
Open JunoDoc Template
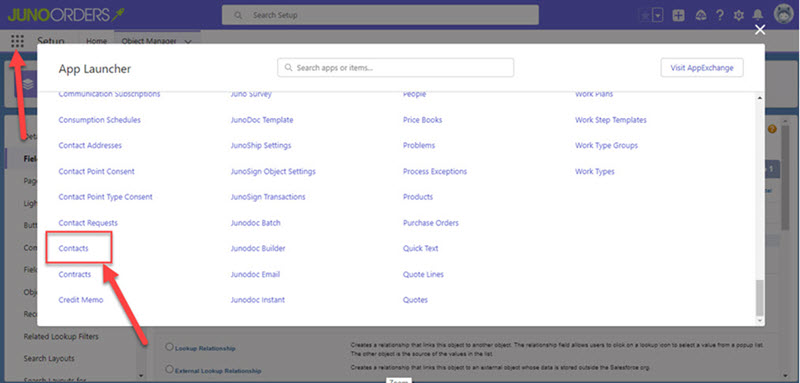(x=262, y=120)
